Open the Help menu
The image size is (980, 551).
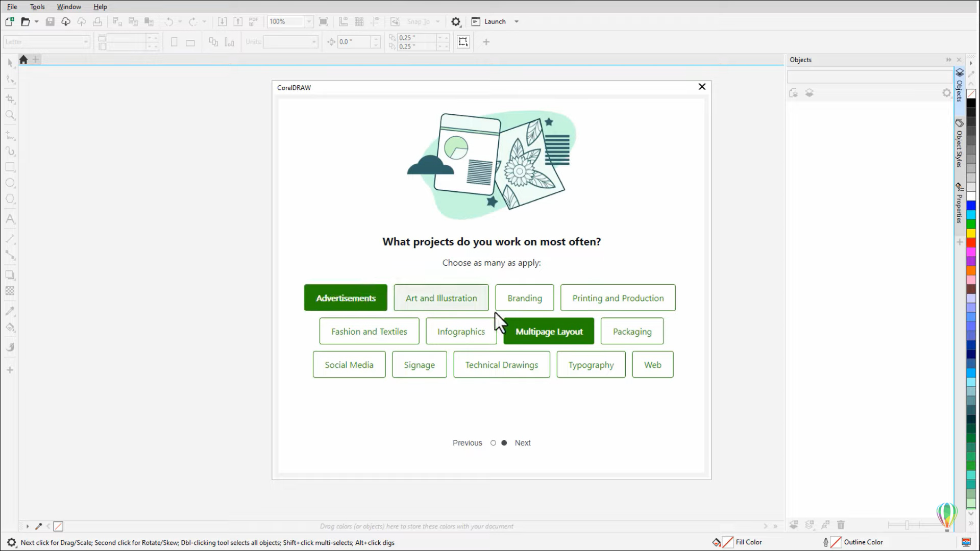[x=100, y=7]
